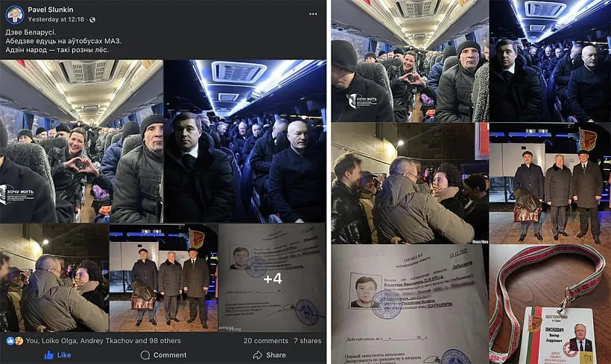The image size is (611, 364).
Task: Open the 7 shares link
Action: (x=308, y=341)
